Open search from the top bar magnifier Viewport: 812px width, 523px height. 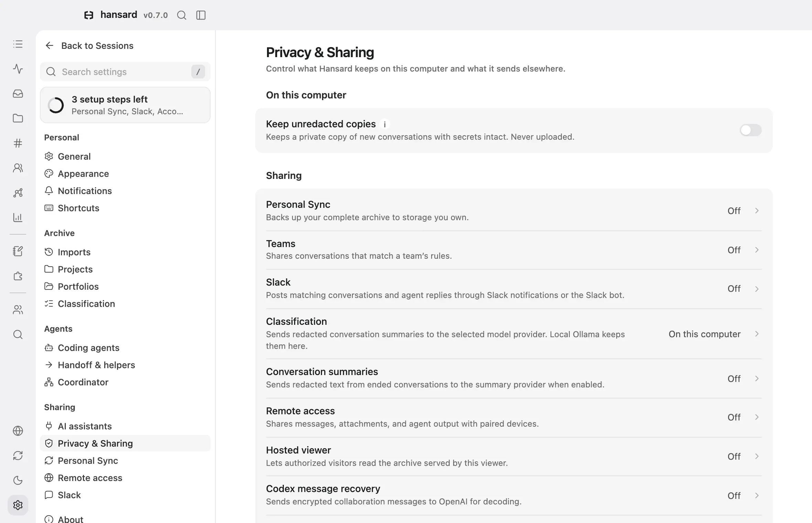[182, 15]
